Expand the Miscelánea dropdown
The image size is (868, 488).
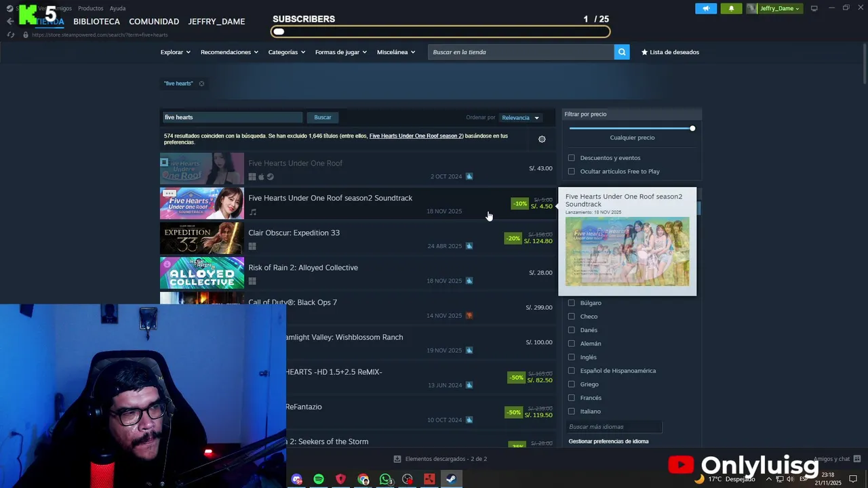[x=396, y=52]
